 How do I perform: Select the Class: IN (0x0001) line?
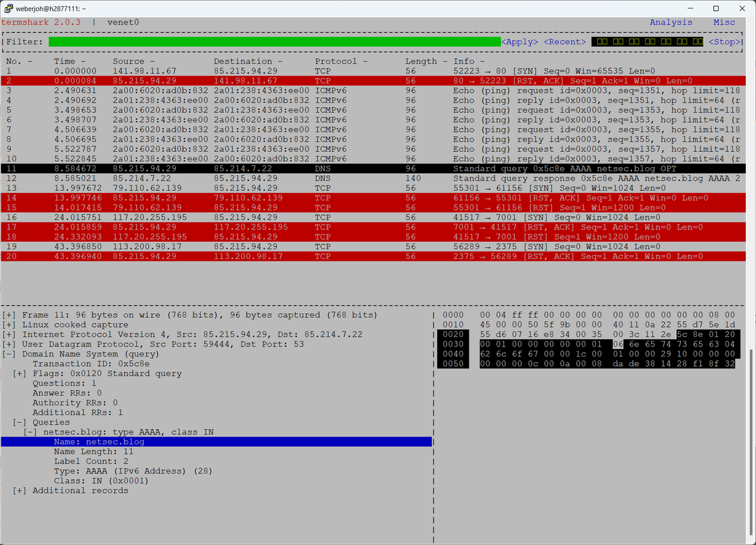101,481
